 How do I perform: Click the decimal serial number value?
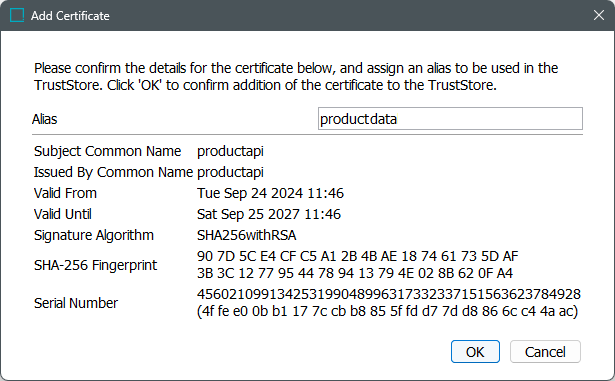point(389,294)
